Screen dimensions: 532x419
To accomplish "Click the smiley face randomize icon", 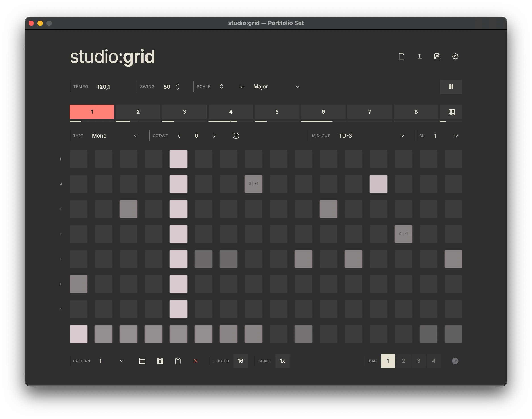I will click(x=236, y=136).
